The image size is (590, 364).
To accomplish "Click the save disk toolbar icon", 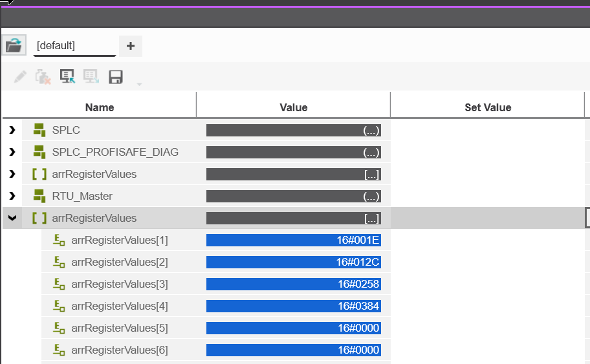I will pos(116,77).
